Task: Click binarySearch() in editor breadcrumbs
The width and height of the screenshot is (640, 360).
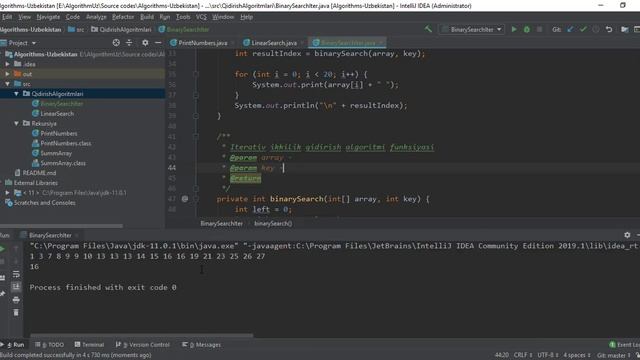Action: tap(273, 224)
